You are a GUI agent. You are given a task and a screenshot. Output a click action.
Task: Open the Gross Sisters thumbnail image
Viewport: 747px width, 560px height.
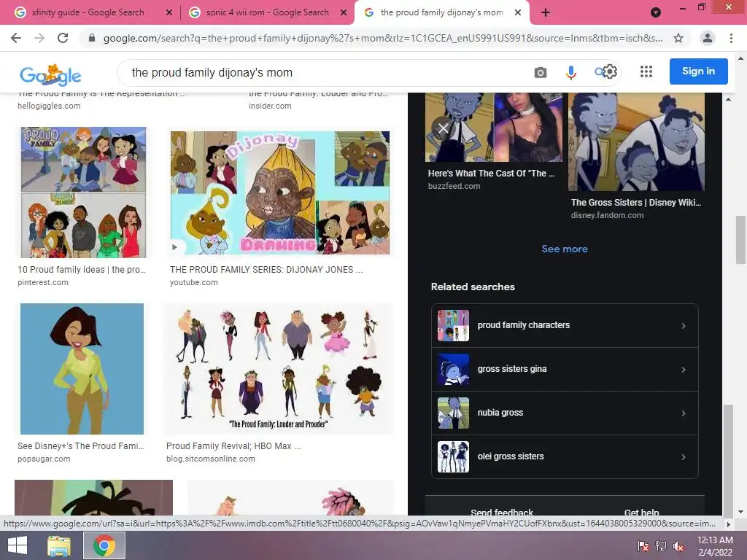click(636, 142)
